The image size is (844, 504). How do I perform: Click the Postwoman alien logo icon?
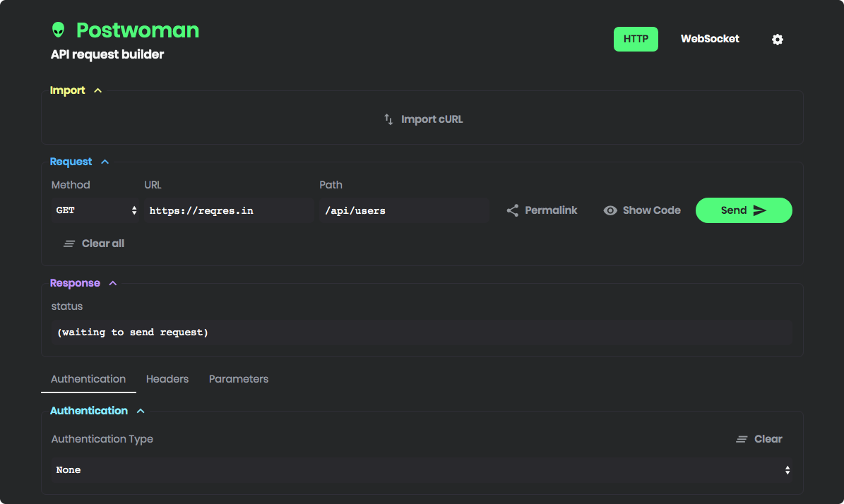pos(58,30)
